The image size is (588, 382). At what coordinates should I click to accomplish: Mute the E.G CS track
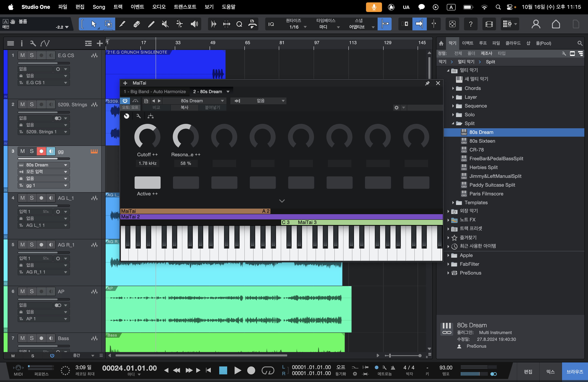click(x=22, y=55)
